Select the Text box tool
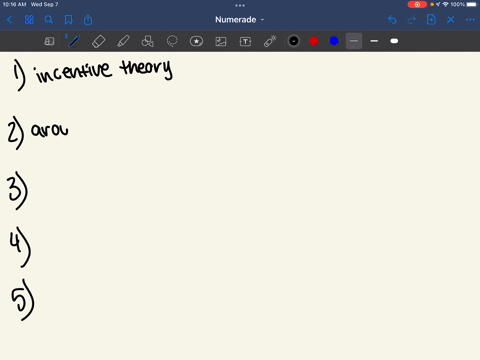This screenshot has width=480, height=360. click(245, 41)
